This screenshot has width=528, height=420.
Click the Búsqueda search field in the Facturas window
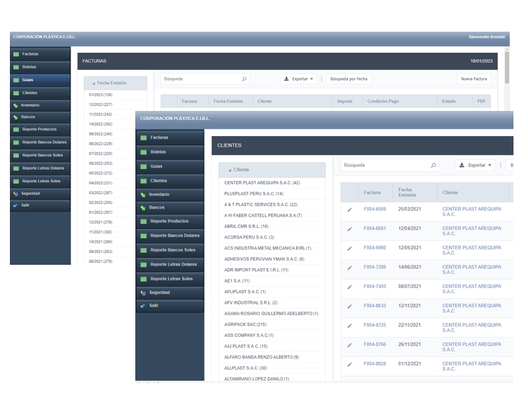200,79
